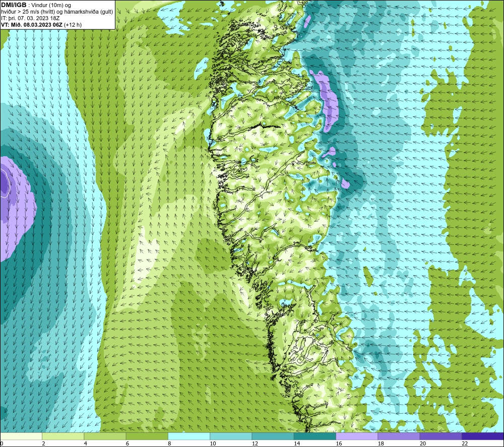Click the '(+12 h)' forecast offset text
The width and height of the screenshot is (504, 447).
pyautogui.click(x=73, y=25)
